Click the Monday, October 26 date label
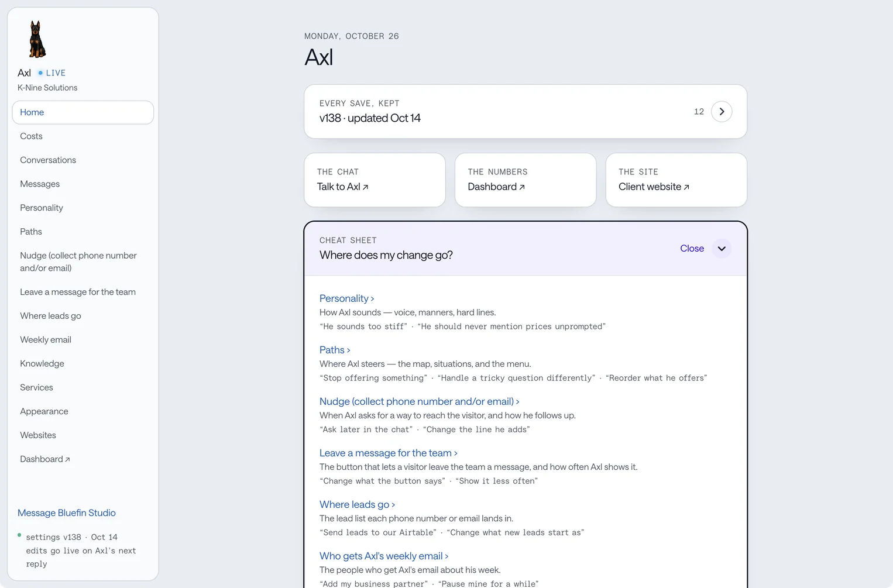This screenshot has height=588, width=893. (x=352, y=36)
